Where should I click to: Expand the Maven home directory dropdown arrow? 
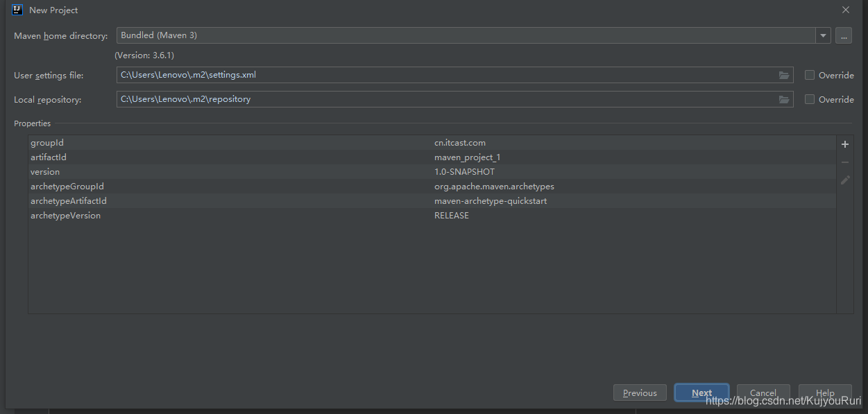[823, 35]
